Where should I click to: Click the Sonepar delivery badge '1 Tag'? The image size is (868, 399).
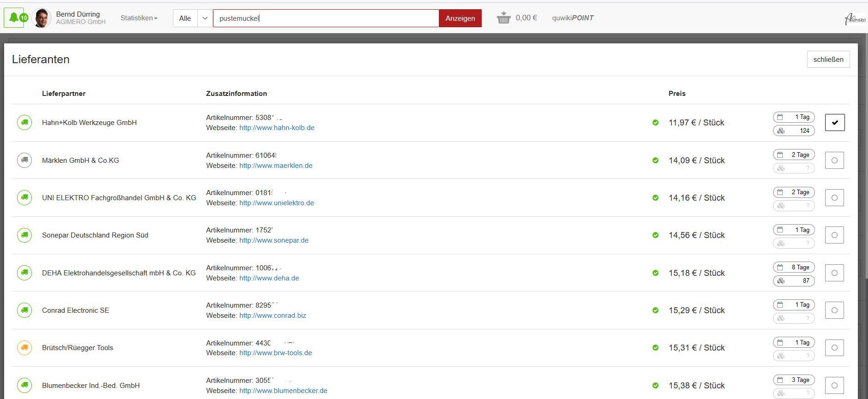(794, 230)
